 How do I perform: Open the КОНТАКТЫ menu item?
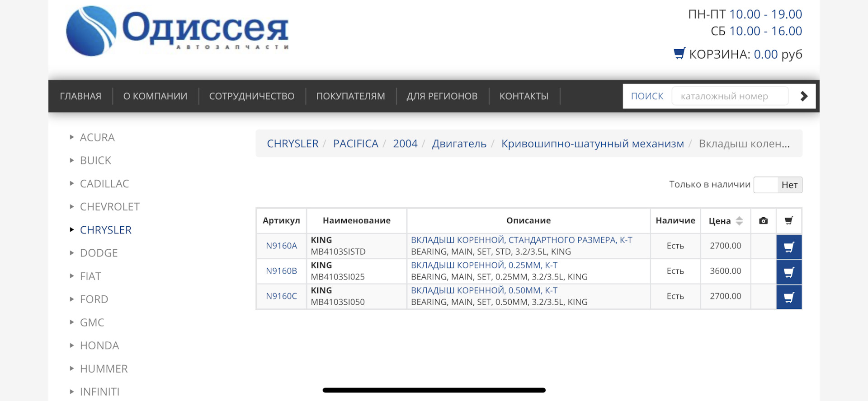pos(524,96)
